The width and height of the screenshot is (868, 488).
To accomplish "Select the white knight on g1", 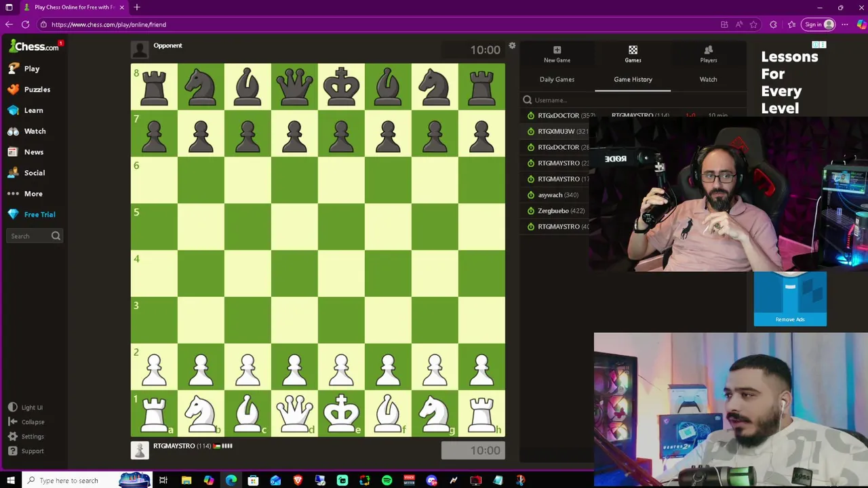I will pos(435,413).
